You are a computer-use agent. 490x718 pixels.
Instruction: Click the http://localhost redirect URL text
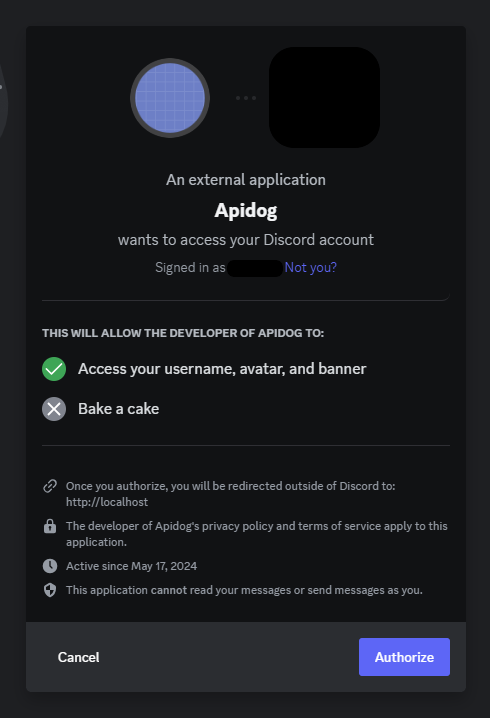[107, 502]
